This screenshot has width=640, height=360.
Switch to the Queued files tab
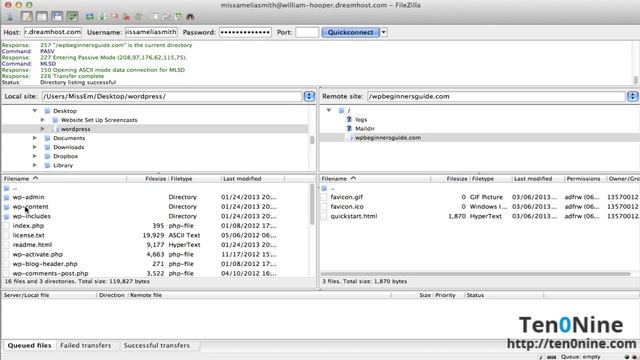[29, 345]
